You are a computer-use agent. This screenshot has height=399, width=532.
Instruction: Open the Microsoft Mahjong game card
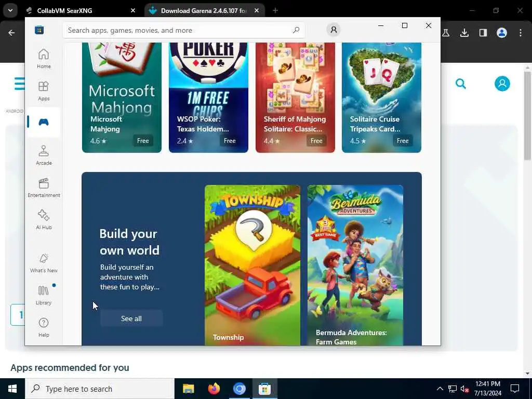tap(122, 97)
